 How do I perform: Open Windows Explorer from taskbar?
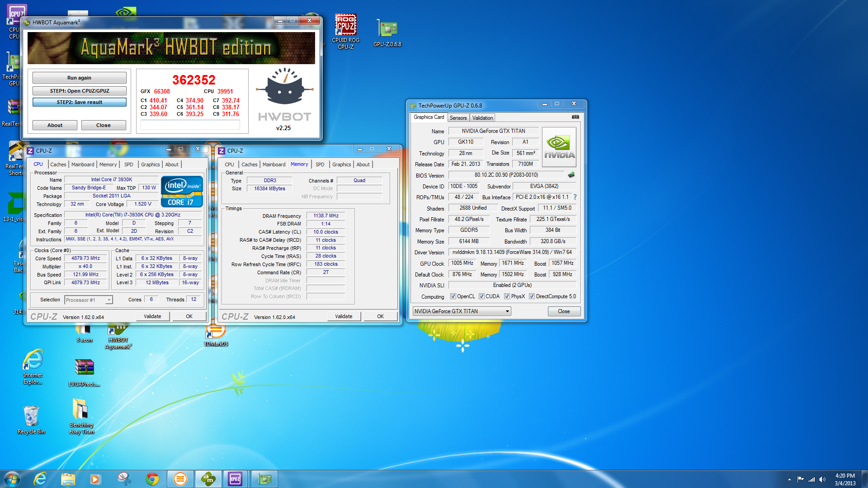coord(68,479)
